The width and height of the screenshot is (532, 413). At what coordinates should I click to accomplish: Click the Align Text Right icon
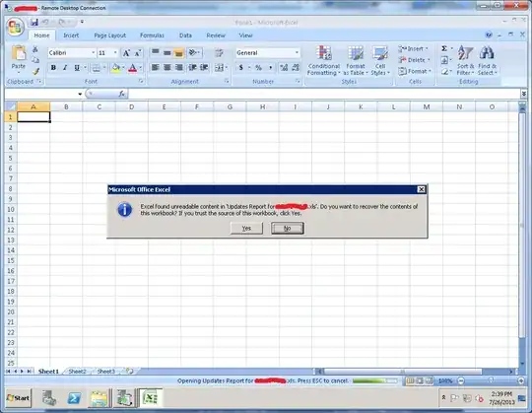click(x=178, y=68)
